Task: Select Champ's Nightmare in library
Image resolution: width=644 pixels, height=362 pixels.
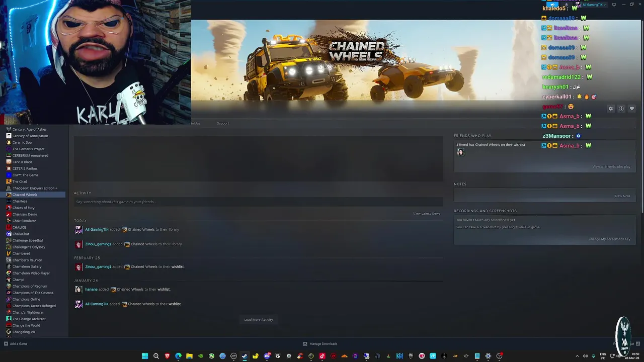Action: tap(33, 312)
